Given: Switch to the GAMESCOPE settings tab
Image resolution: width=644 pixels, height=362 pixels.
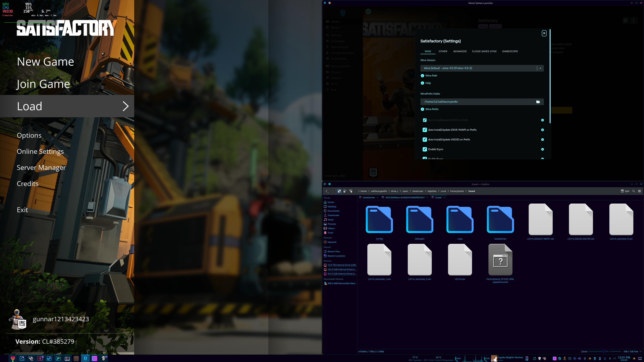Looking at the screenshot, I should click(x=510, y=51).
